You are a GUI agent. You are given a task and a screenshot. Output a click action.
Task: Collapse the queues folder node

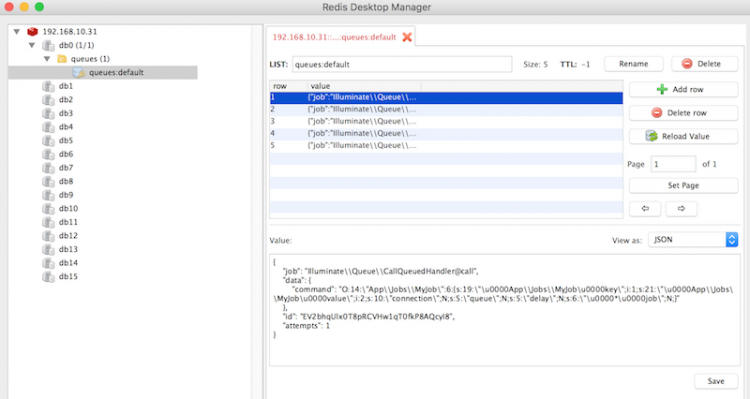(47, 59)
